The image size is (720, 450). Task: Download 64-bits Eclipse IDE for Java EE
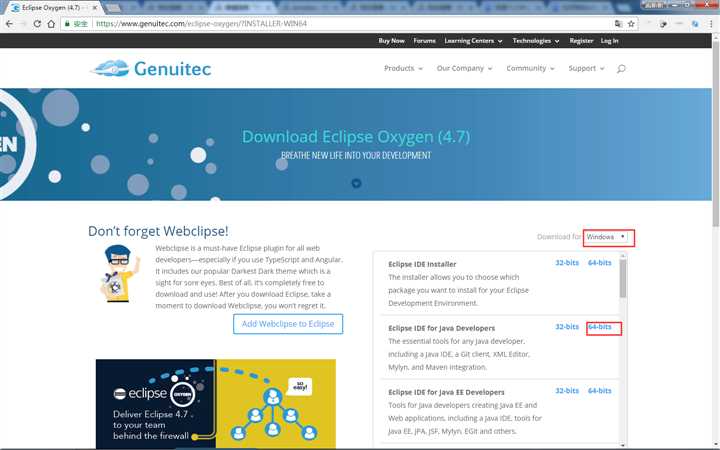[599, 390]
